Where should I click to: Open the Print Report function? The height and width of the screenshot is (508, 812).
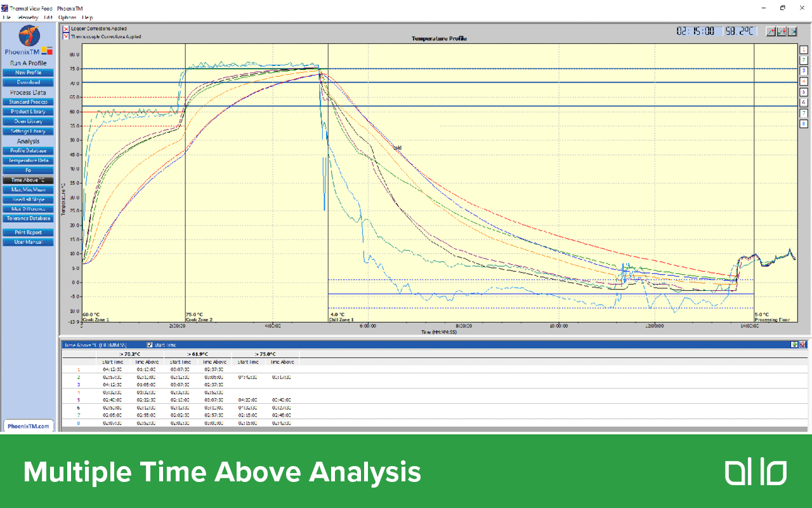[27, 232]
